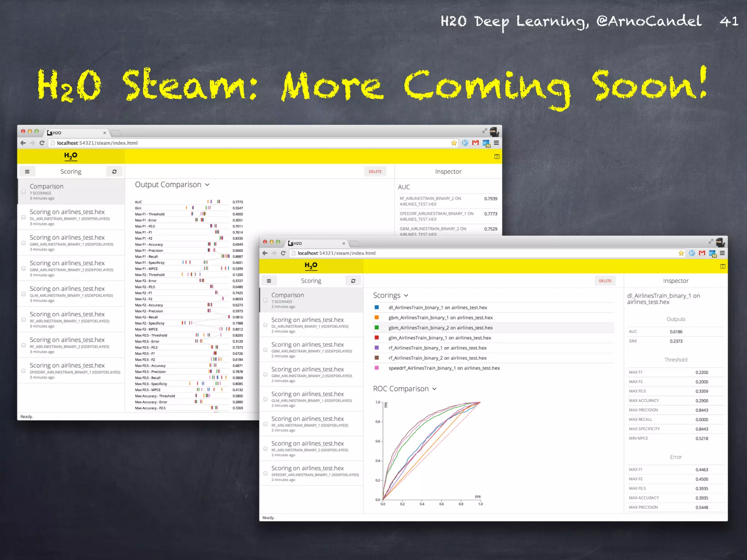
Task: Click refresh icon in back window's Scoring panel
Action: pyautogui.click(x=114, y=171)
